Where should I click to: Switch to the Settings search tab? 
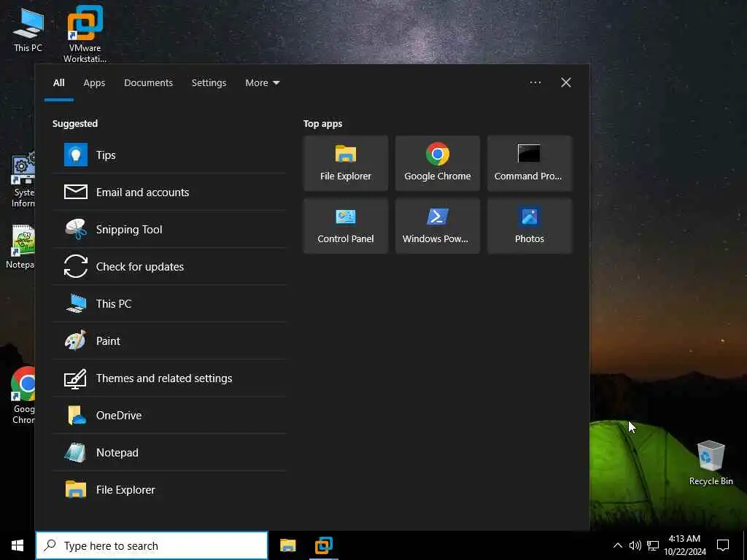(x=209, y=83)
